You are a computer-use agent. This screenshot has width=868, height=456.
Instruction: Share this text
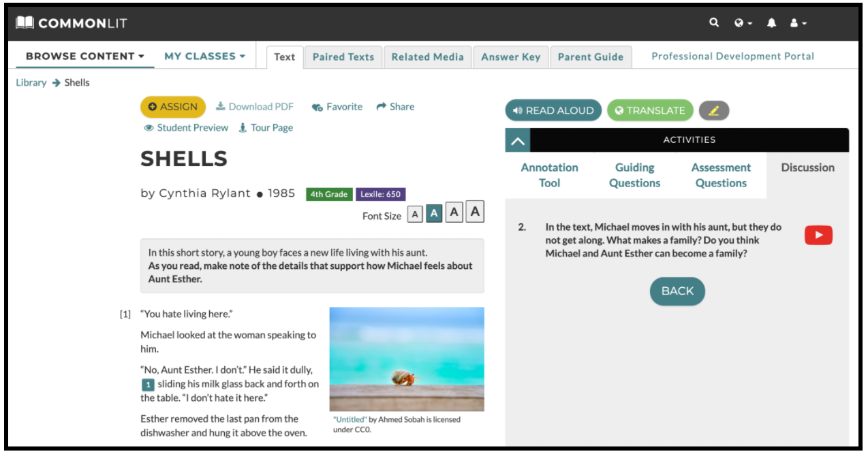coord(395,107)
